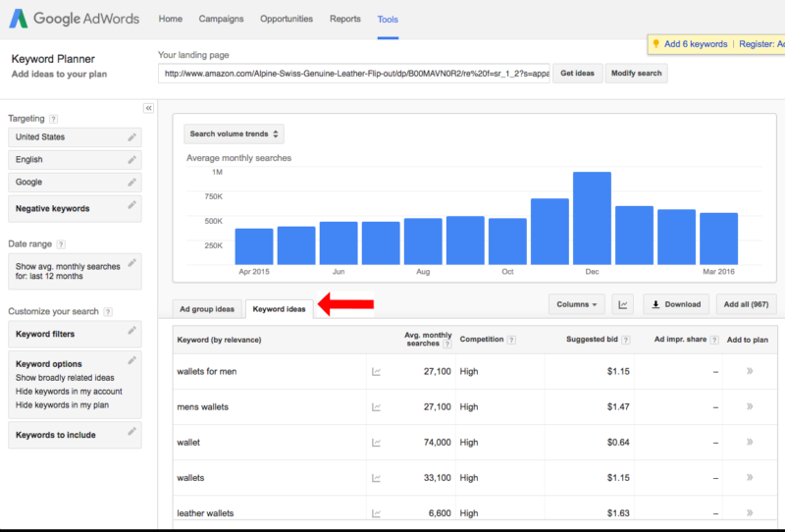785x532 pixels.
Task: Edit Keyword filters pencil icon
Action: pyautogui.click(x=131, y=330)
